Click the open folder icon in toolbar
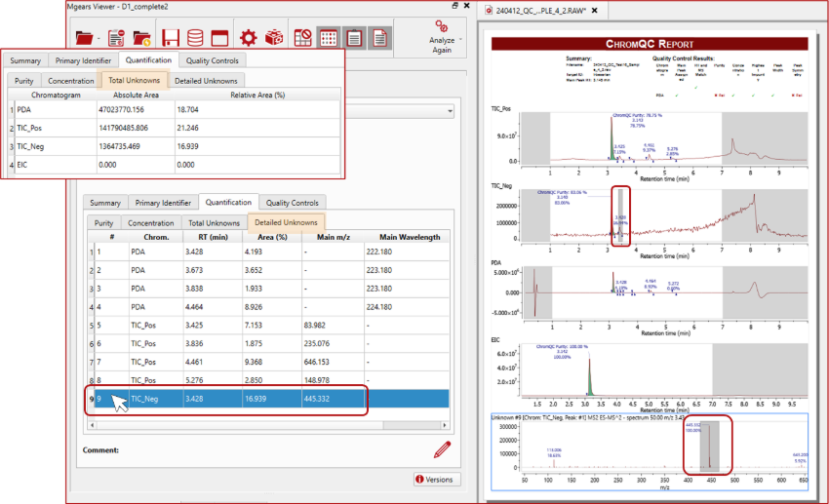Viewport: 829px width, 504px height. coord(85,39)
